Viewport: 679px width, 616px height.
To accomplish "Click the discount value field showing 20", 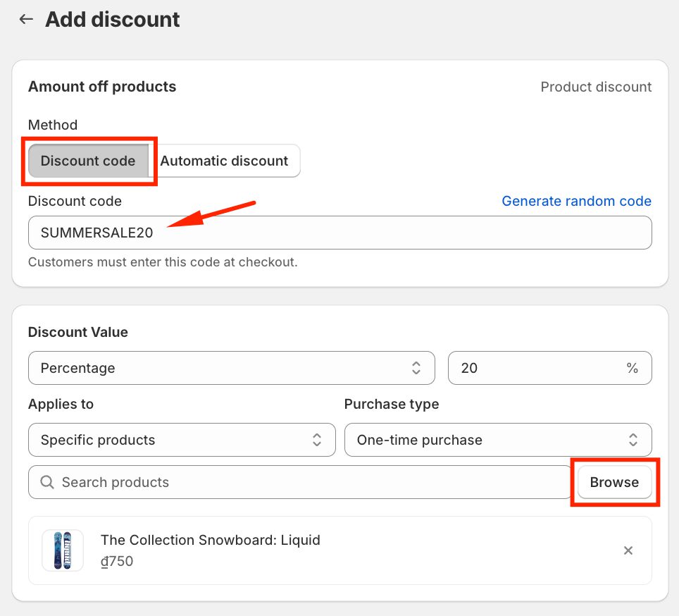I will click(535, 368).
